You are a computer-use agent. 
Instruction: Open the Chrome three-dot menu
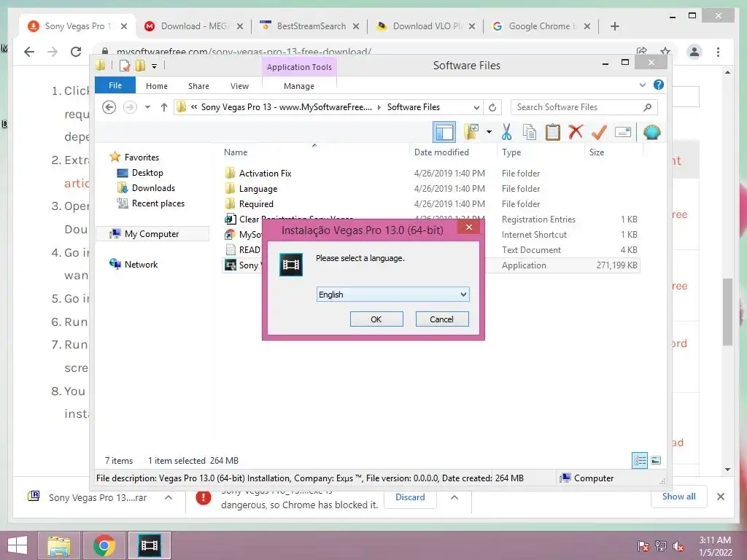pyautogui.click(x=718, y=52)
